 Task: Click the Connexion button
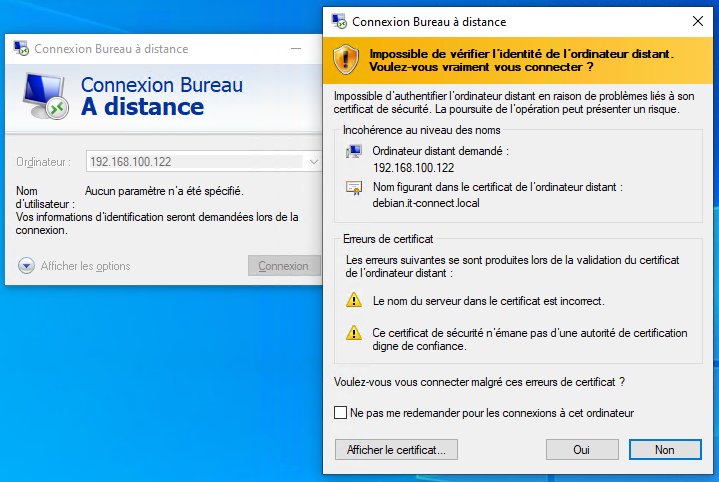pyautogui.click(x=283, y=266)
